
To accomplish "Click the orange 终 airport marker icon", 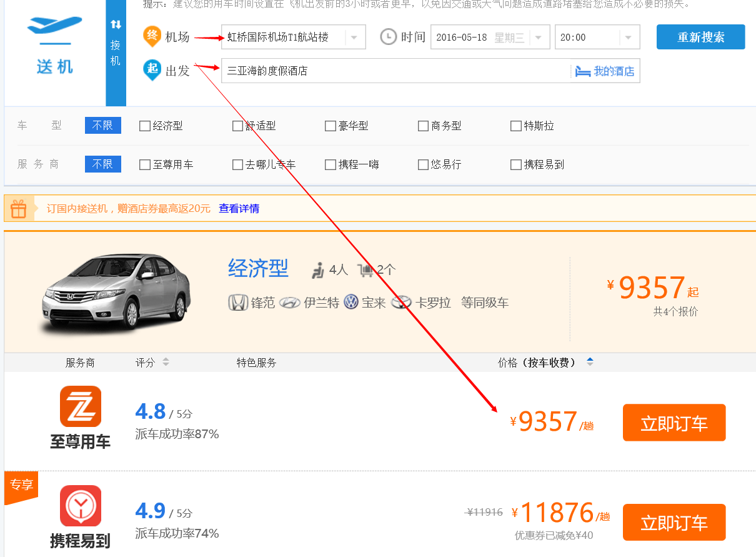I will pos(152,36).
